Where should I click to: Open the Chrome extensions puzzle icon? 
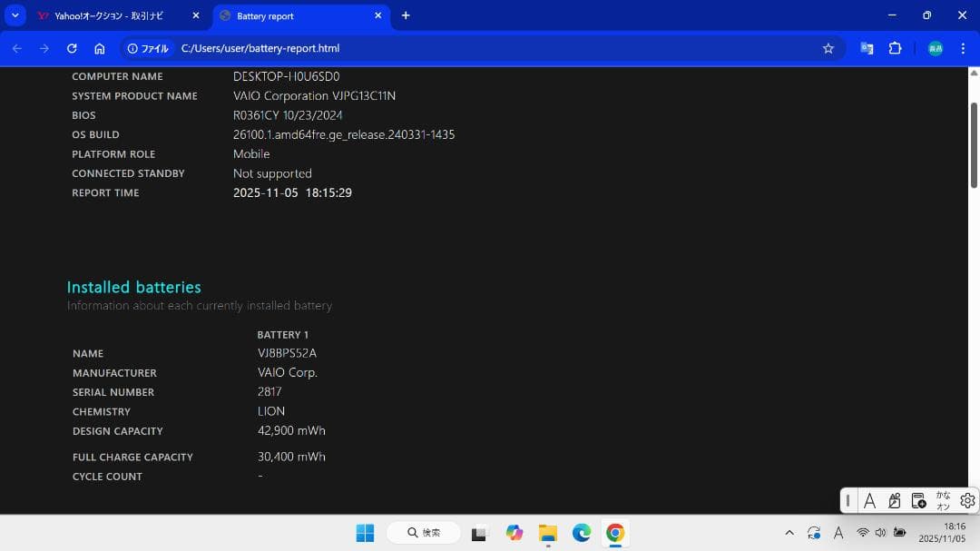896,48
